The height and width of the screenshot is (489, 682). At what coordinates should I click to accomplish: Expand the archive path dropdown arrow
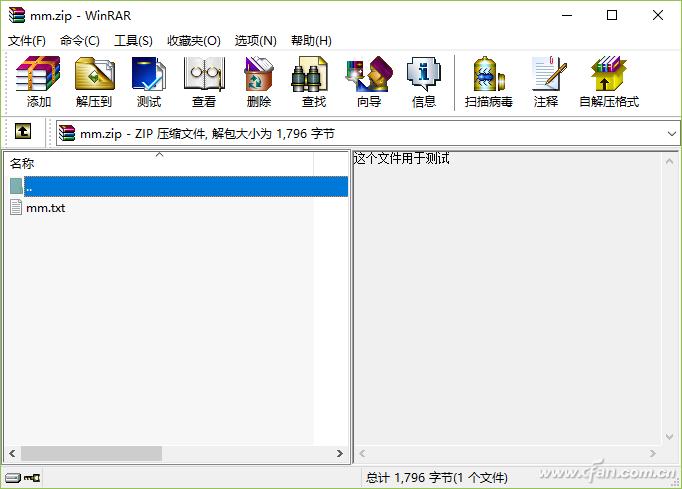tap(672, 134)
